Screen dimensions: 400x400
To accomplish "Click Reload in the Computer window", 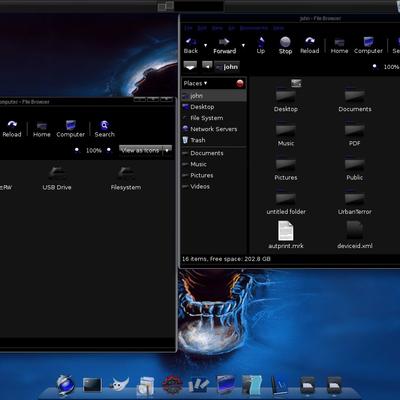I will pos(12,129).
